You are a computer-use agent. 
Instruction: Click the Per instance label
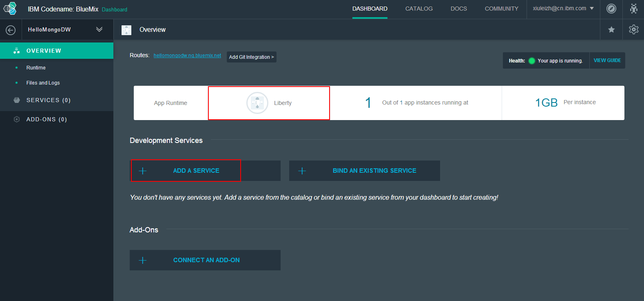pyautogui.click(x=580, y=102)
